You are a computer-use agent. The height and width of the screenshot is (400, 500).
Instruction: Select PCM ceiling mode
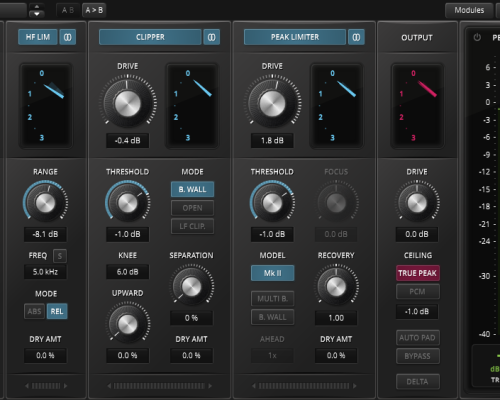click(418, 292)
